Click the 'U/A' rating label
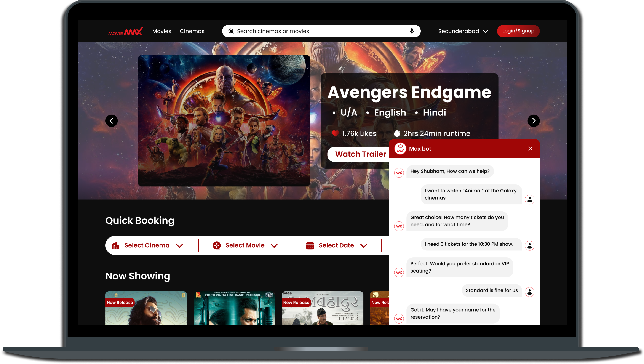 (x=349, y=113)
